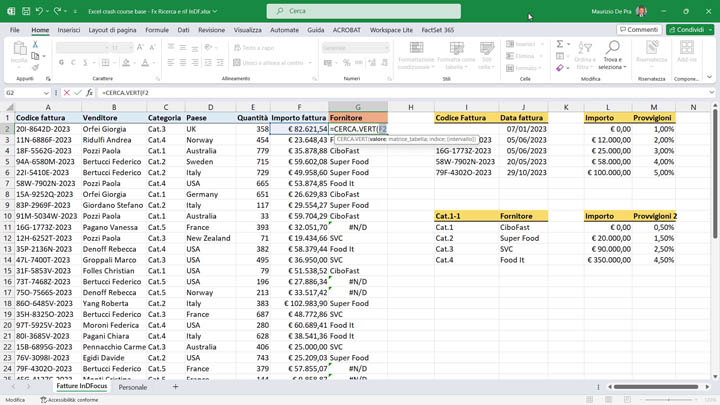Click the AutoSum sigma icon
Image resolution: width=720 pixels, height=405 pixels.
point(560,44)
